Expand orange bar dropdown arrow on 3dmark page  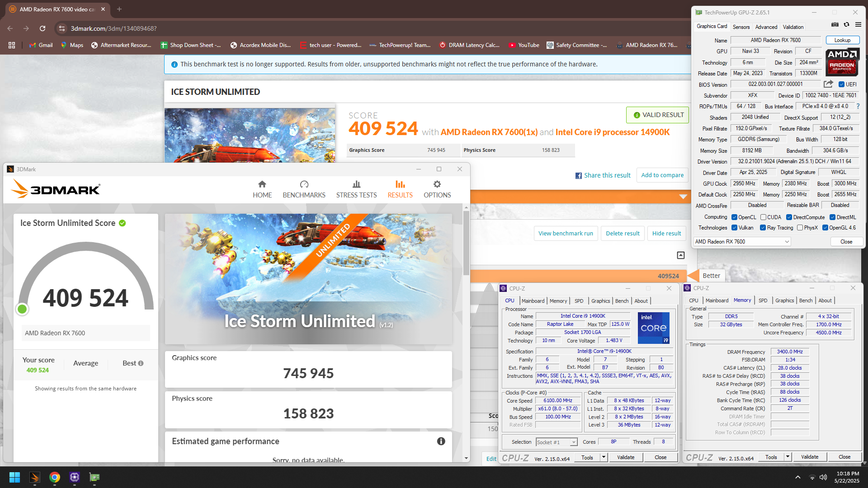(x=683, y=197)
